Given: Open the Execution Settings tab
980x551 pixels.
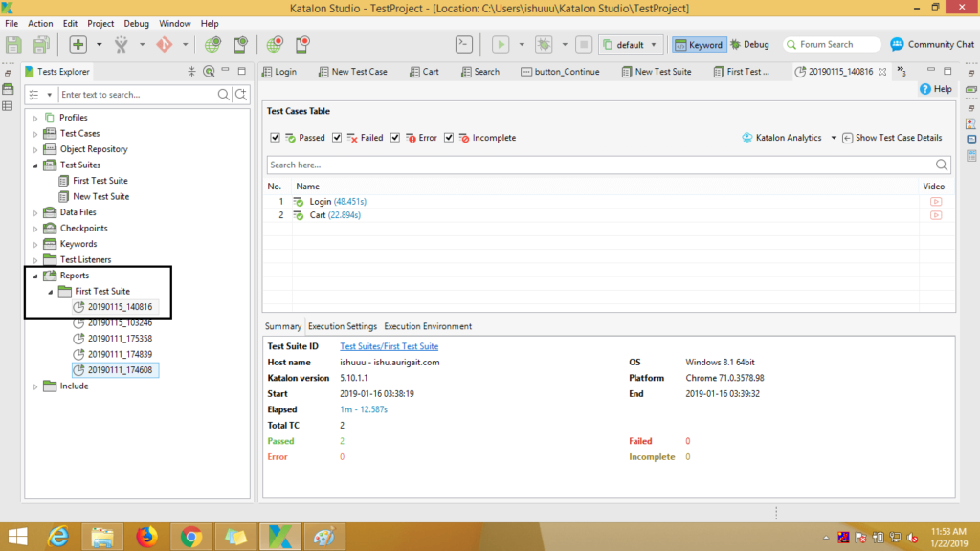Looking at the screenshot, I should 343,326.
